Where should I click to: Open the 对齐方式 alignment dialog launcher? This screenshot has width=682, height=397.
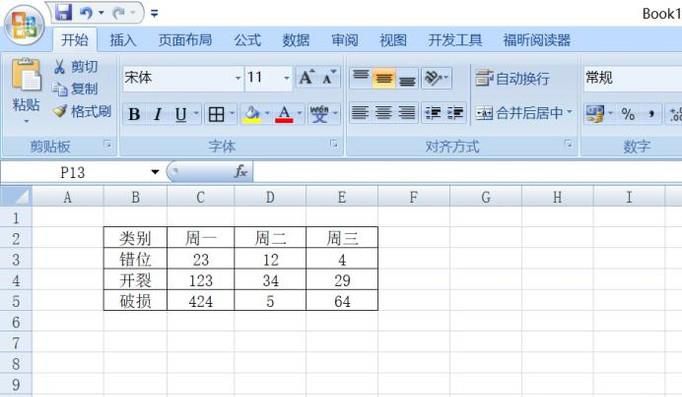tap(568, 143)
